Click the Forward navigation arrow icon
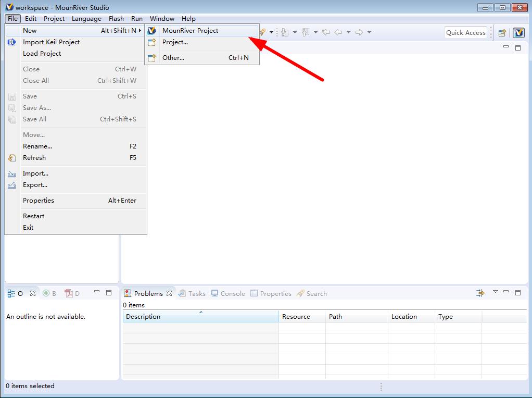 [x=359, y=32]
